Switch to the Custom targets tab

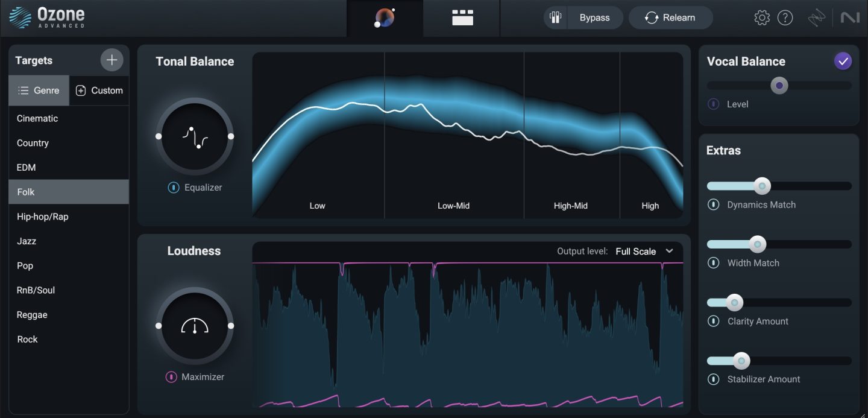click(99, 90)
